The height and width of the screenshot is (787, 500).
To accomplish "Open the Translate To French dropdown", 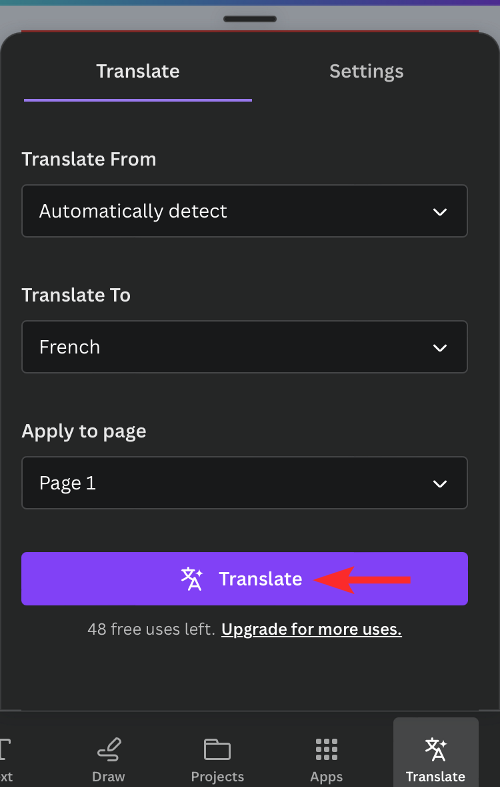I will pyautogui.click(x=244, y=347).
